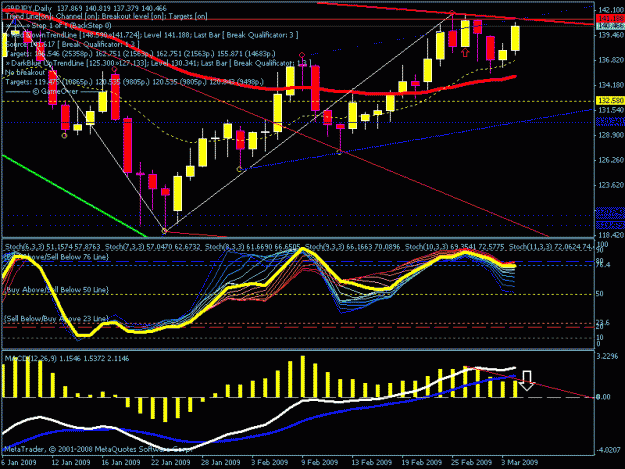Click the 'Targets: 186.546 (25358p.)' line

click(140, 54)
